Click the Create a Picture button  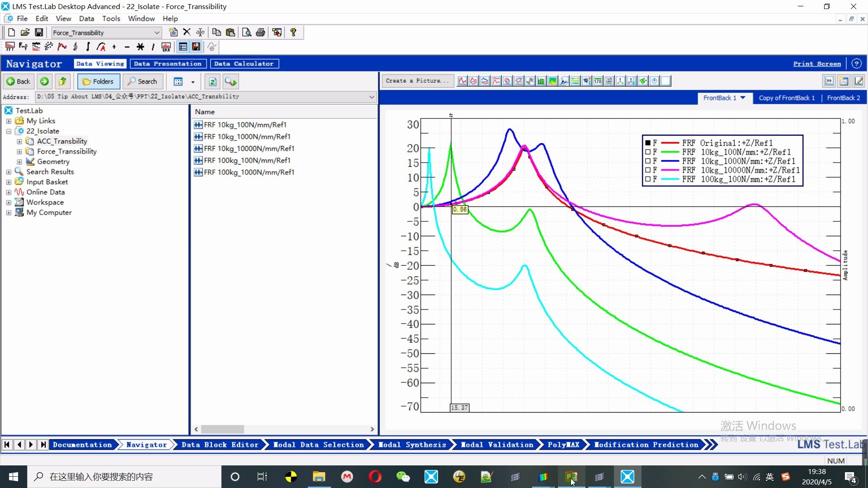pyautogui.click(x=417, y=81)
